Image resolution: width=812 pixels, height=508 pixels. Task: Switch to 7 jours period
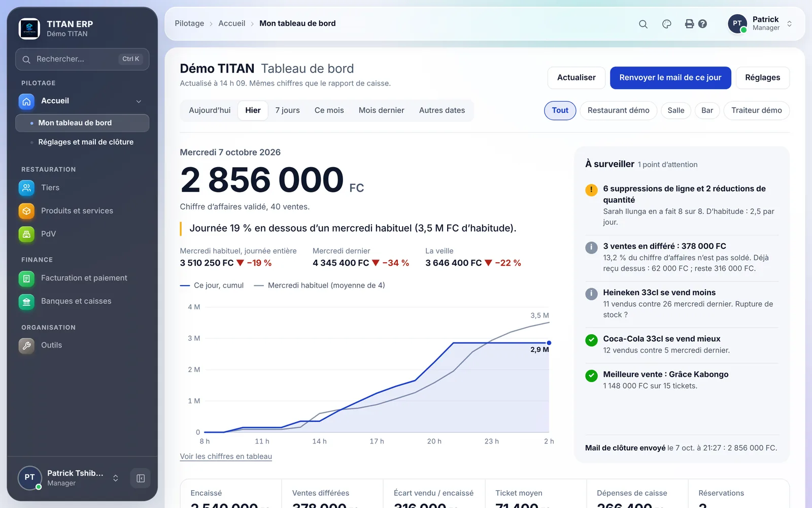point(287,111)
